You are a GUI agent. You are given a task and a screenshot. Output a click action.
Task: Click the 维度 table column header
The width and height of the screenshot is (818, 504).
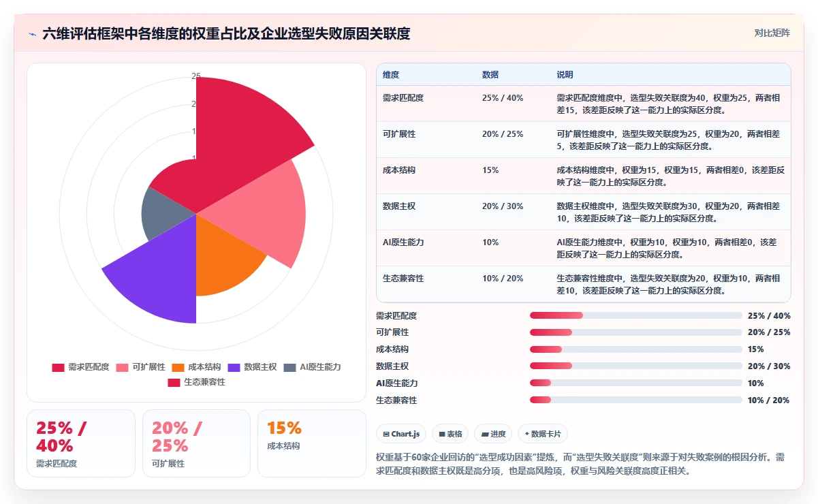tap(391, 74)
